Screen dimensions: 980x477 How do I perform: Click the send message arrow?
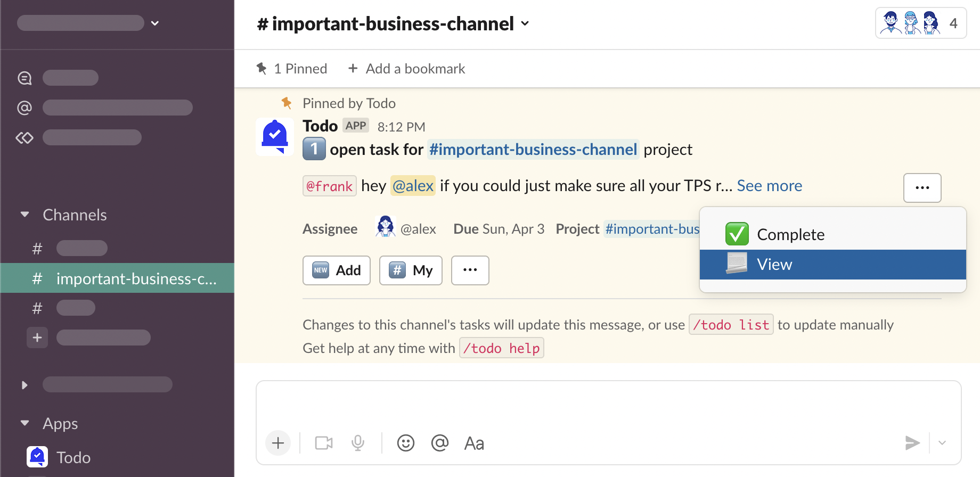[912, 443]
